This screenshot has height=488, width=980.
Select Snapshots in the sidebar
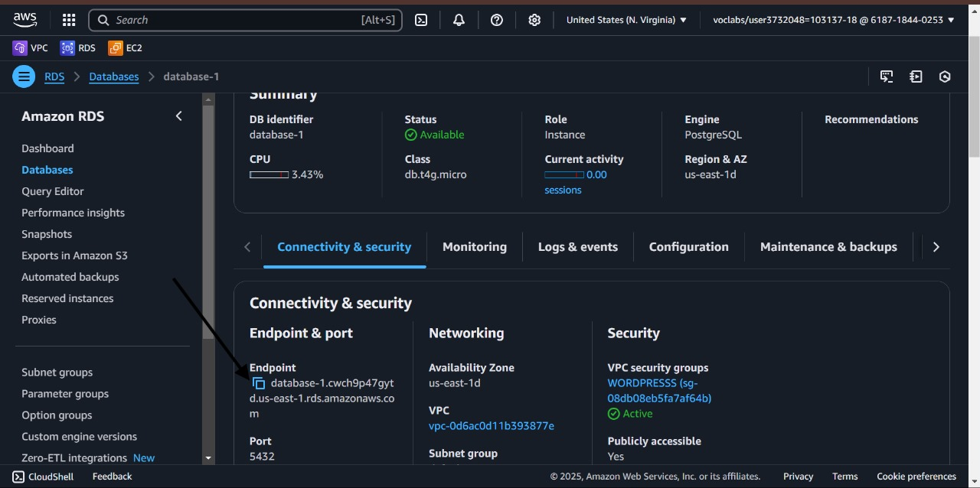[47, 234]
